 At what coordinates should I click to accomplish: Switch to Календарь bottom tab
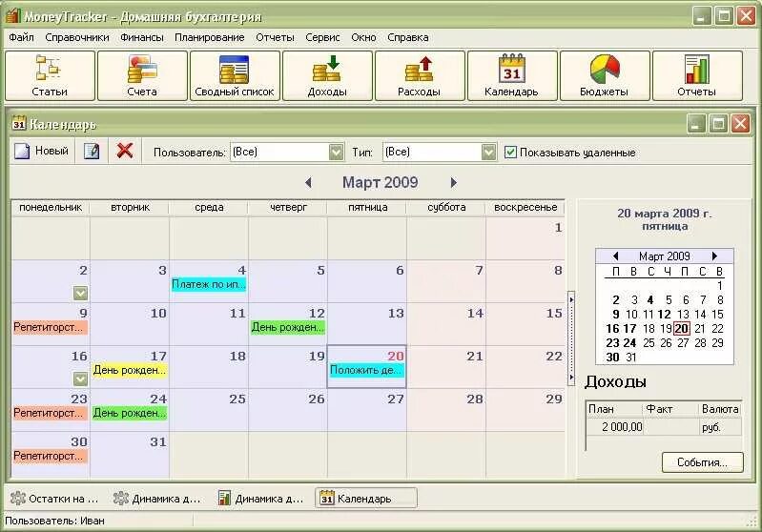coord(366,499)
